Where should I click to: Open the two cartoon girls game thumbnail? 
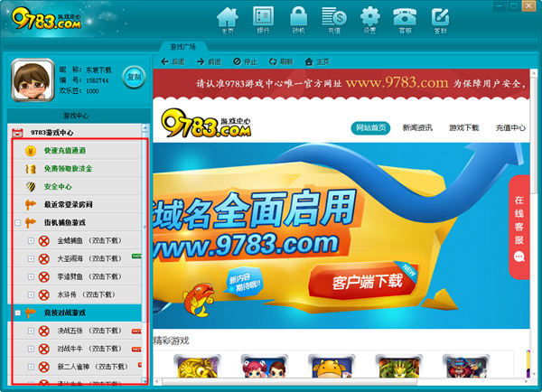[265, 367]
